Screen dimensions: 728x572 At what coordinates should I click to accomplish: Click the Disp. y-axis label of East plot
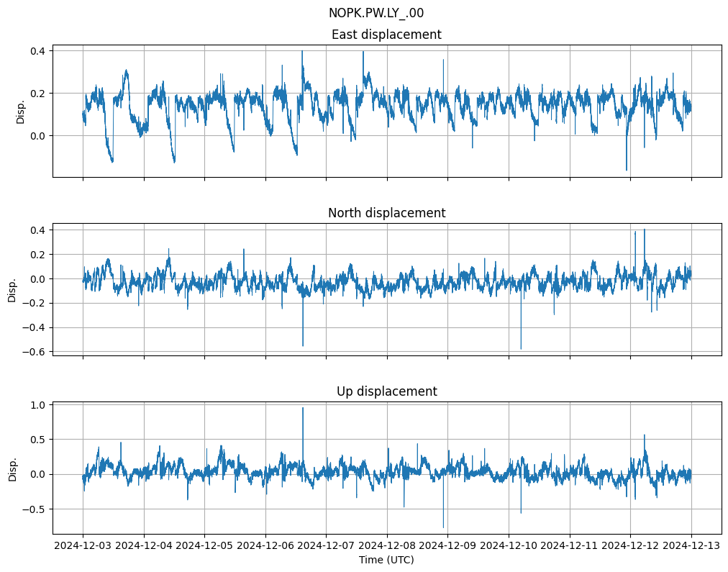pos(21,112)
